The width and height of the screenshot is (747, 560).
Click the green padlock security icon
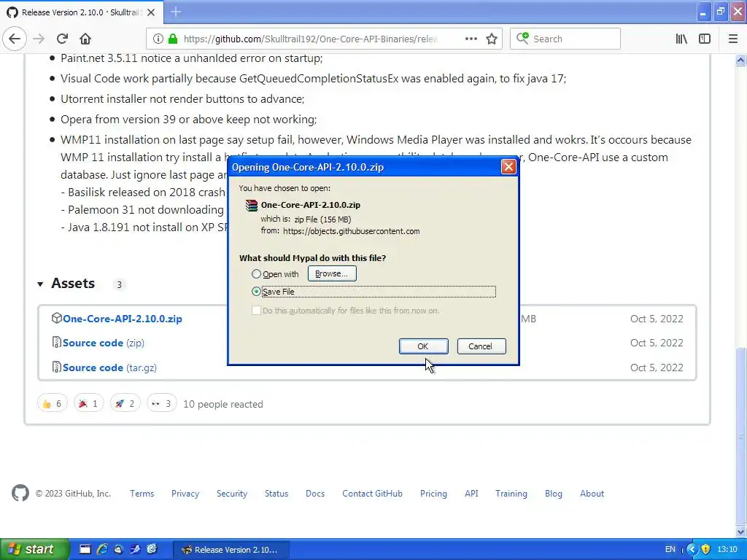click(x=173, y=39)
